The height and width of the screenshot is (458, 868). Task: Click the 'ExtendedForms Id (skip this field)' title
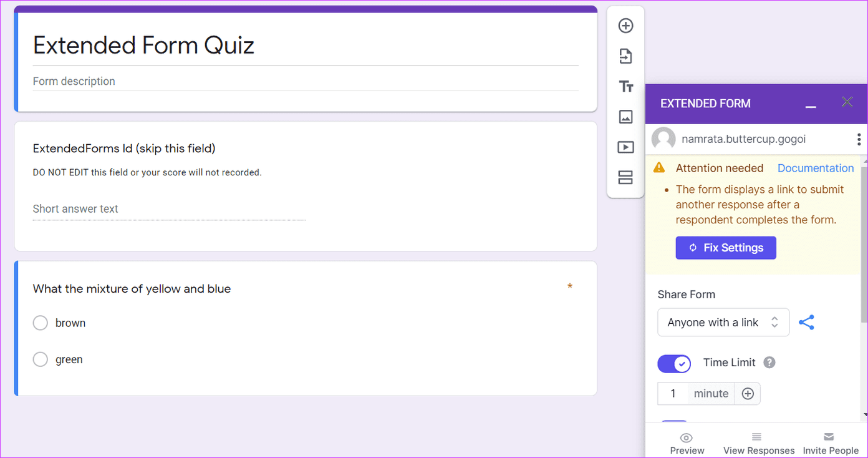[x=124, y=149]
